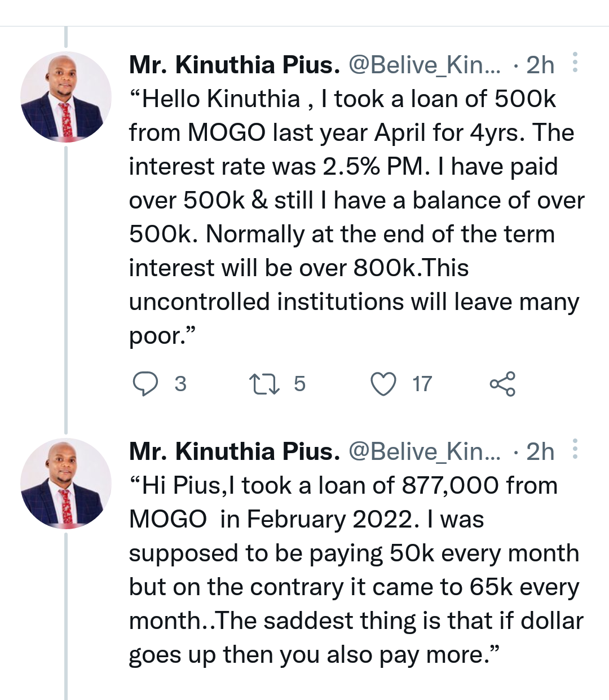Click the like count 17

422,384
